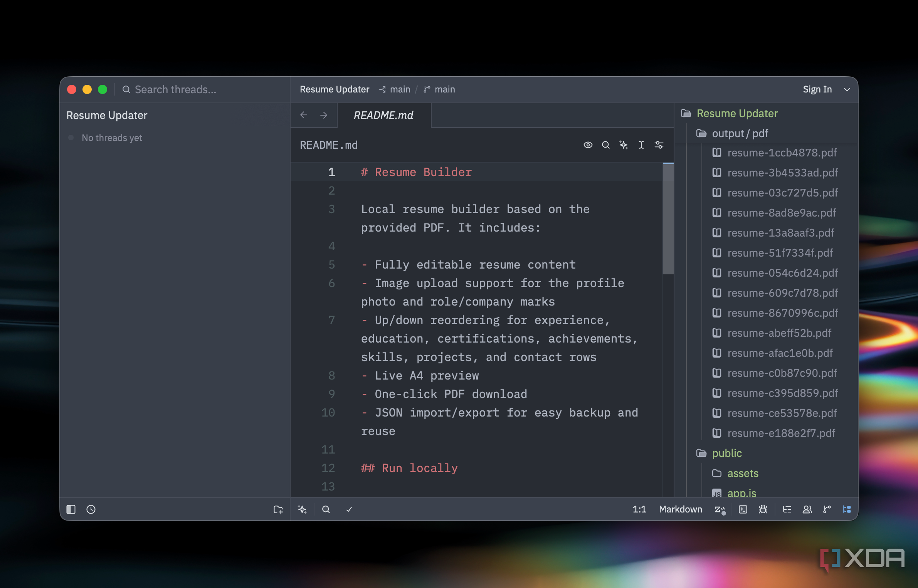The width and height of the screenshot is (918, 588).
Task: Click the Resume Updater heading in the threads sidebar
Action: tap(107, 116)
